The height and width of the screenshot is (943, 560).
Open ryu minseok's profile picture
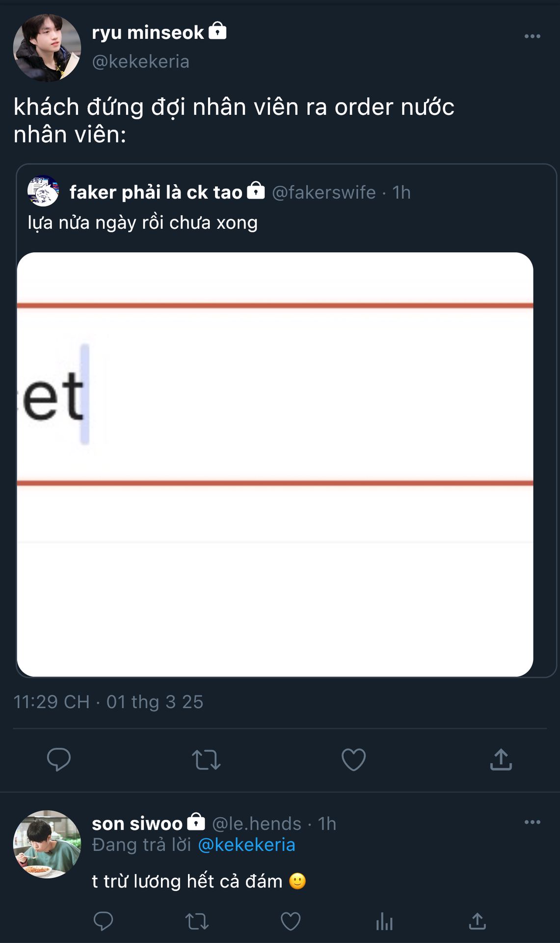47,48
